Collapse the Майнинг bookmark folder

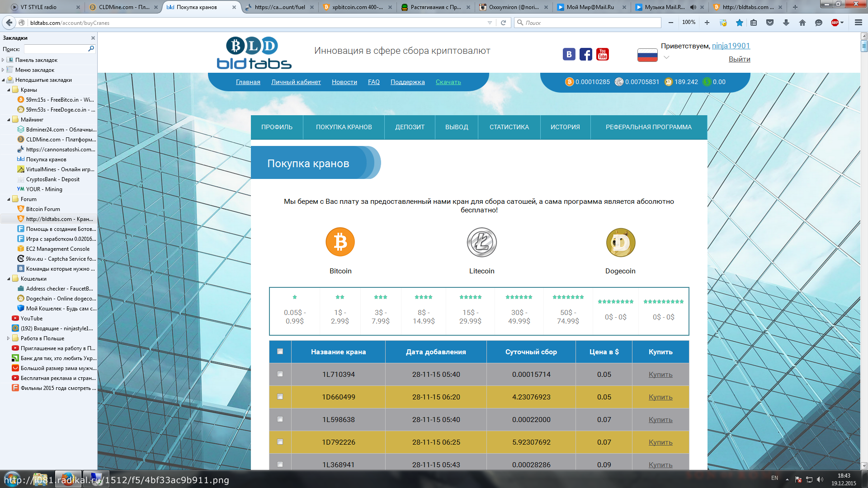[x=9, y=120]
